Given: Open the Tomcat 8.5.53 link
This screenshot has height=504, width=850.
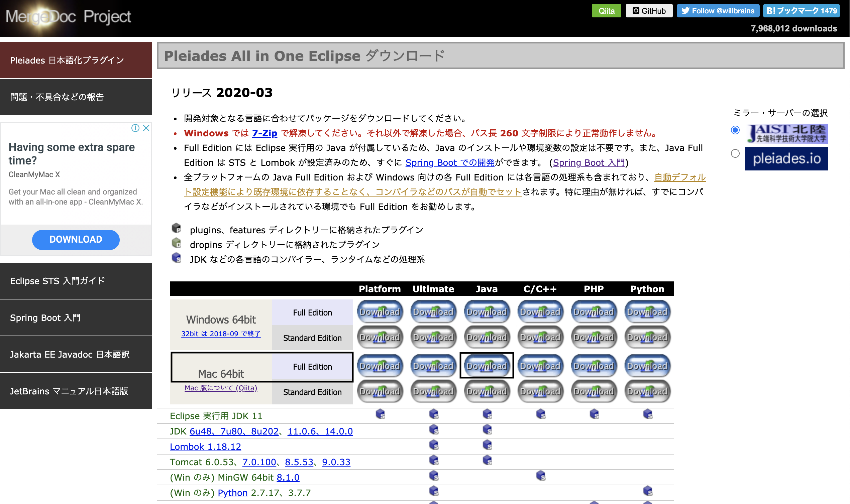Looking at the screenshot, I should pos(299,462).
